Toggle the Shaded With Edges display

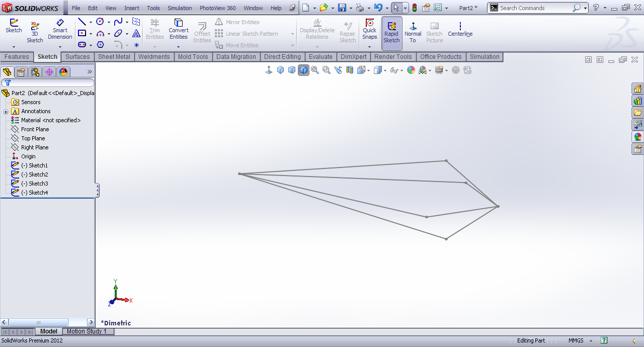[303, 70]
